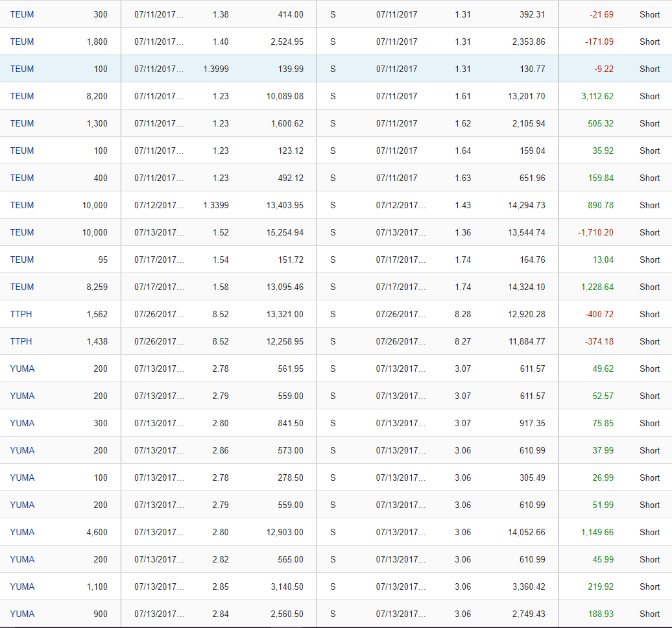The image size is (672, 628).
Task: Click the 917.35 proceeds value
Action: click(x=533, y=423)
